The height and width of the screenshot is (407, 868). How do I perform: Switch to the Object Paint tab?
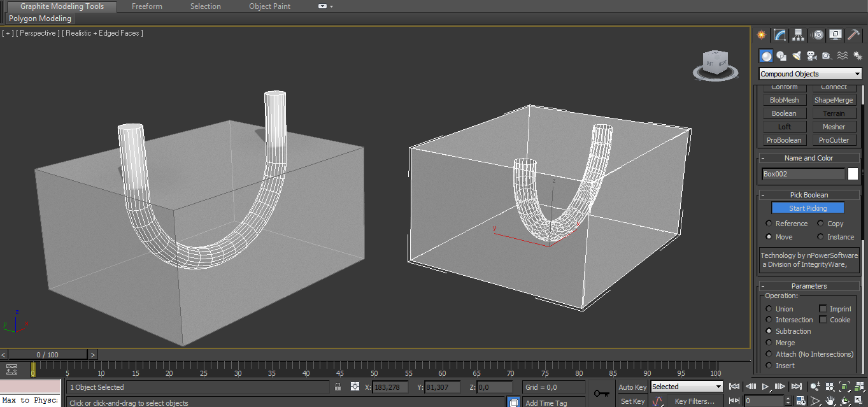click(269, 6)
